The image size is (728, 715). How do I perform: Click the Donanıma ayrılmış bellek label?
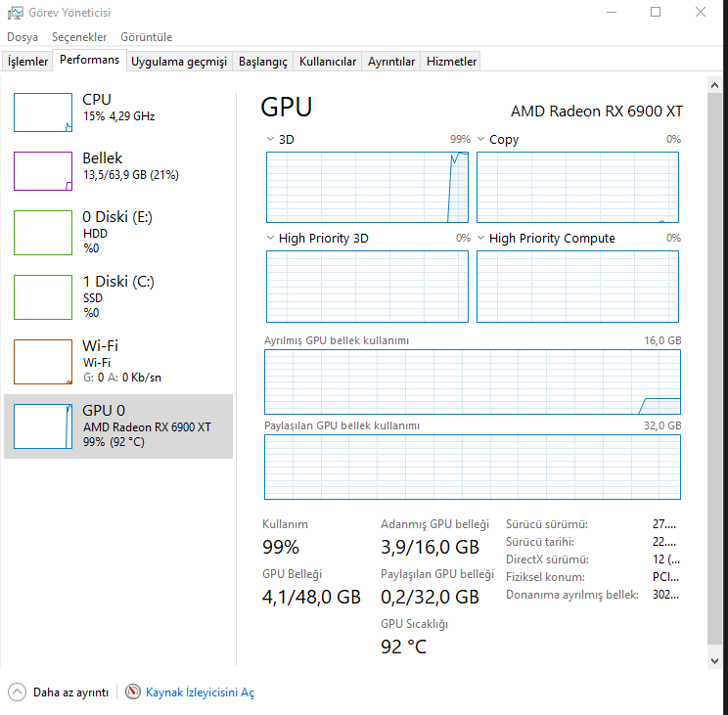coord(572,595)
